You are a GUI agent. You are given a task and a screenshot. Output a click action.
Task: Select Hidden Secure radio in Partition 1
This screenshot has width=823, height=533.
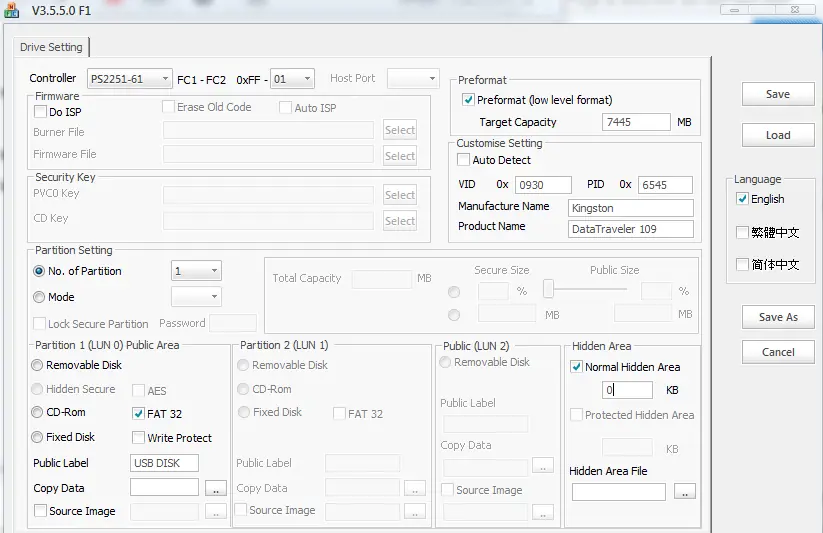[x=37, y=389]
